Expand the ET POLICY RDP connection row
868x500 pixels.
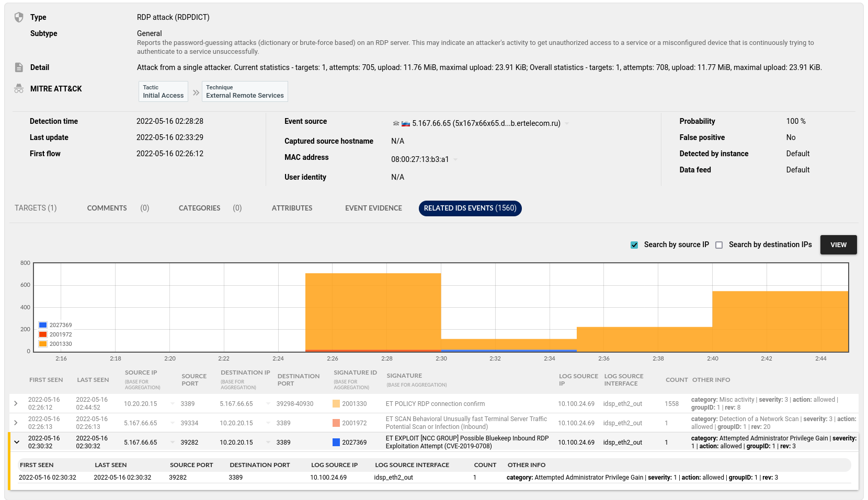pyautogui.click(x=16, y=403)
